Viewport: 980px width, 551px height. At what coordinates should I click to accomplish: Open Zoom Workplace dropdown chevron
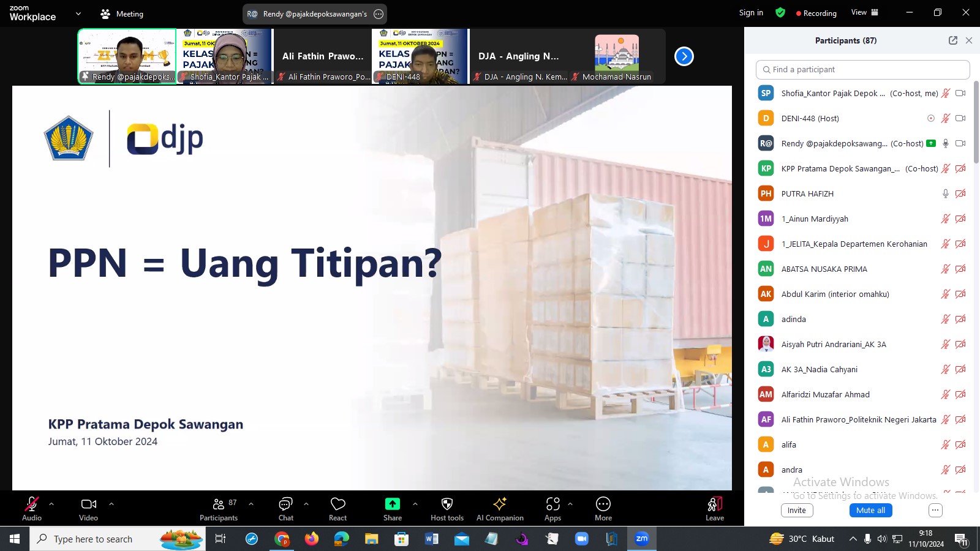click(x=78, y=13)
